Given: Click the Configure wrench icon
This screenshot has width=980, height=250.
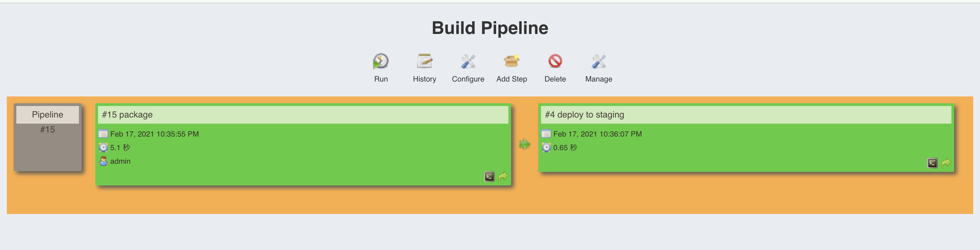Looking at the screenshot, I should pos(468,61).
